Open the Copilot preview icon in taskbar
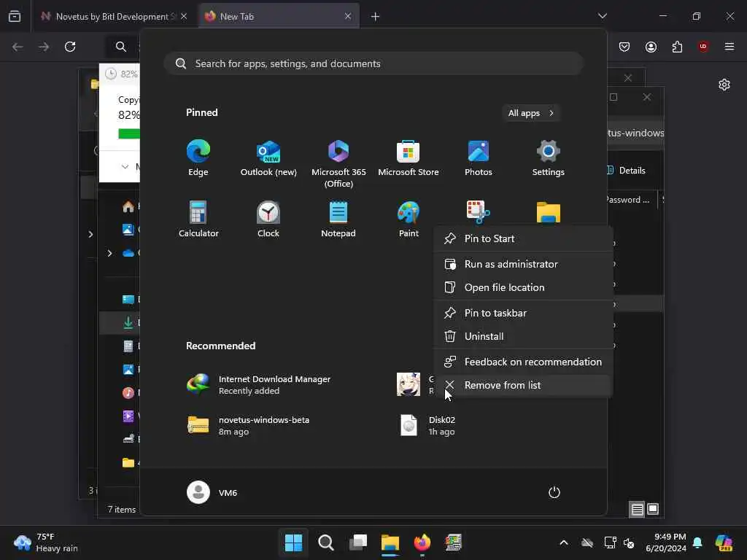Viewport: 747px width, 560px height. pos(724,542)
